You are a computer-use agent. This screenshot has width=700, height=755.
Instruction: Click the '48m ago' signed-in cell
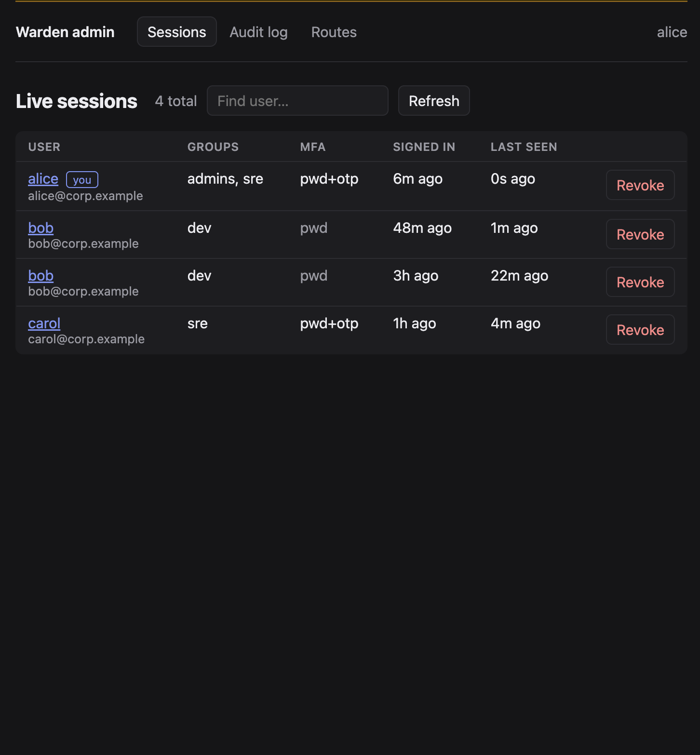point(422,228)
